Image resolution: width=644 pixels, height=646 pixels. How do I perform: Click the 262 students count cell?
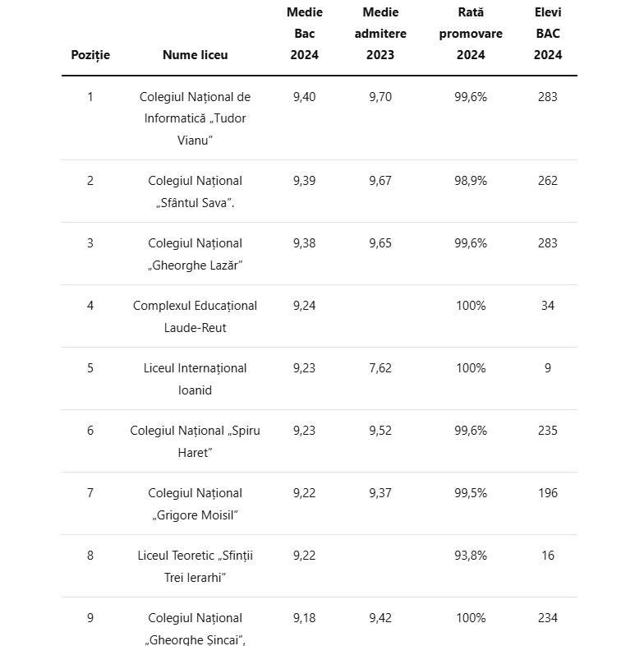(548, 181)
